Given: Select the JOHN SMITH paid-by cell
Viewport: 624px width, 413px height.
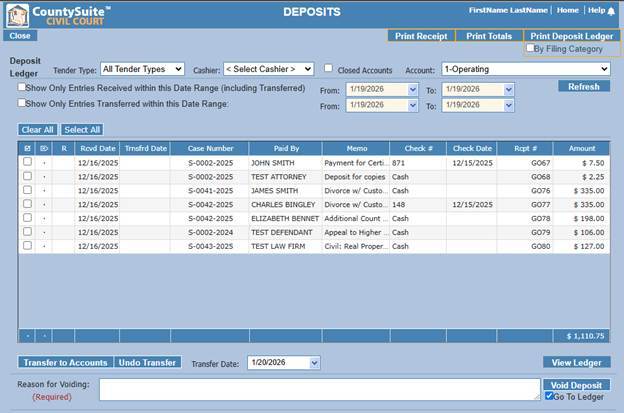Looking at the screenshot, I should click(x=285, y=163).
